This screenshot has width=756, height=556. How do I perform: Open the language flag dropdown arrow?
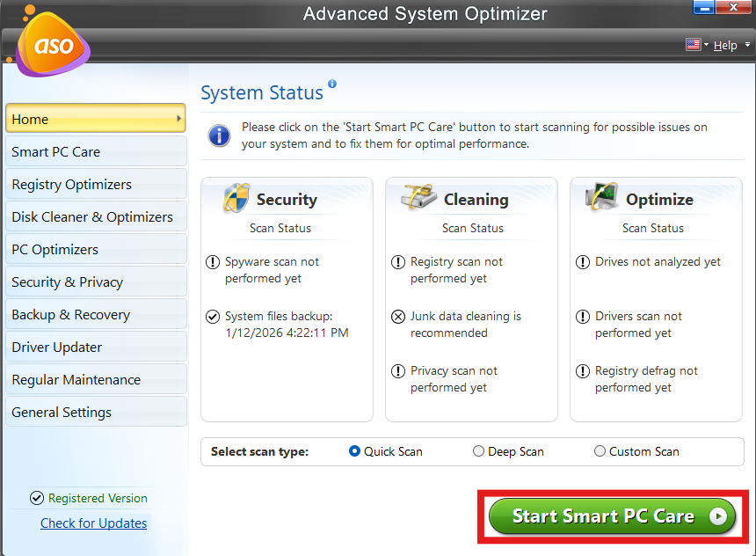click(705, 46)
